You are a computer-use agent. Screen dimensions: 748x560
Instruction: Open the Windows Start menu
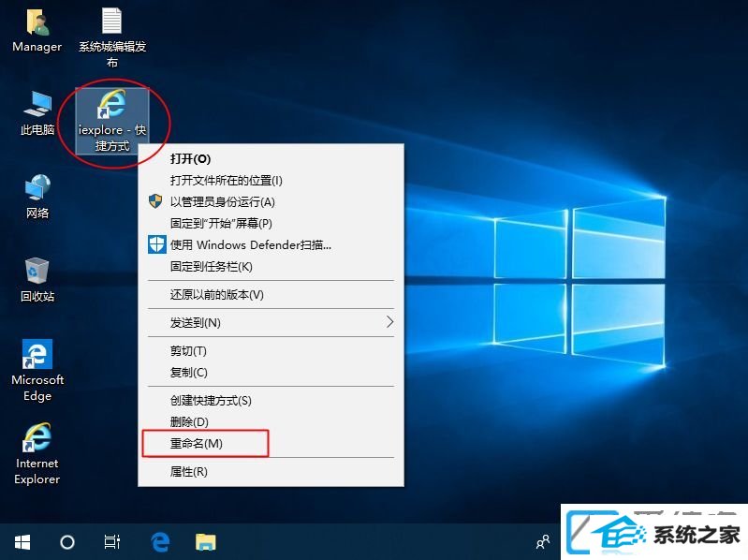(22, 542)
